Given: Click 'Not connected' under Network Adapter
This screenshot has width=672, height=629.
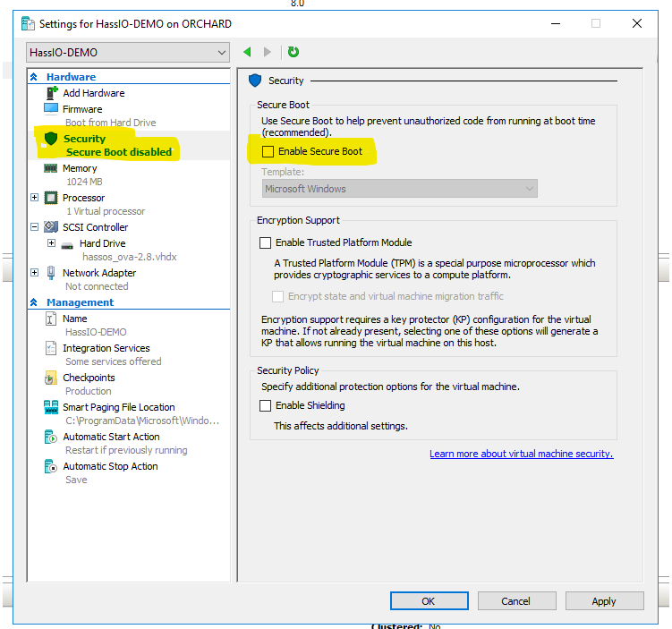Looking at the screenshot, I should [x=97, y=286].
